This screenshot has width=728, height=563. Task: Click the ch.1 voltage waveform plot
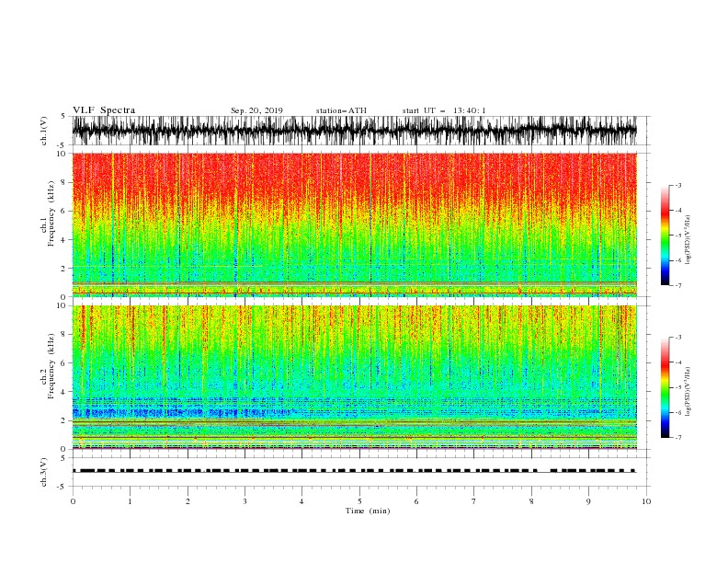pos(355,131)
